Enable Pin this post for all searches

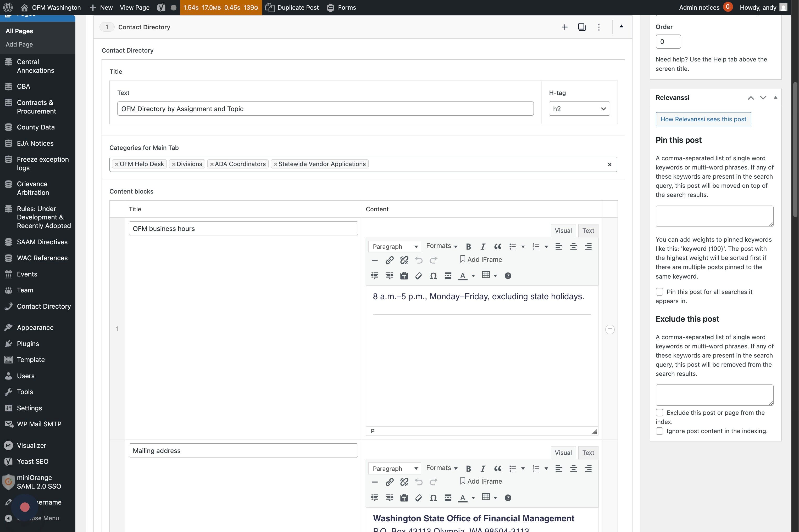click(659, 292)
